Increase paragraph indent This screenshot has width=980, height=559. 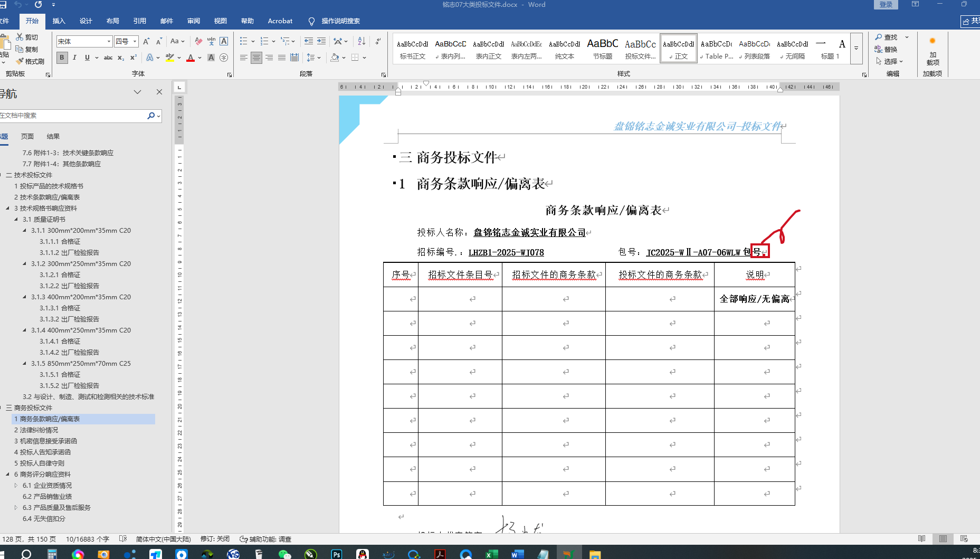(x=321, y=41)
